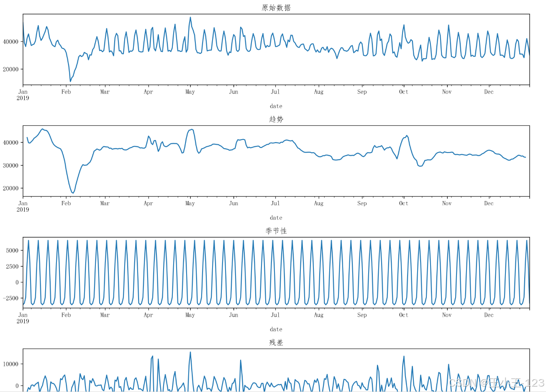The width and height of the screenshot is (546, 392).
Task: Click the Aug tick label in 季节性 chart
Action: pos(318,315)
